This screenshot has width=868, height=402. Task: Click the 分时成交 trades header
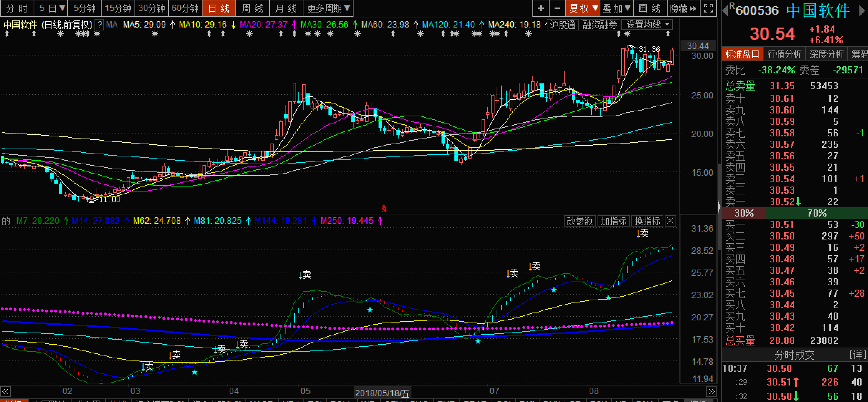[794, 355]
